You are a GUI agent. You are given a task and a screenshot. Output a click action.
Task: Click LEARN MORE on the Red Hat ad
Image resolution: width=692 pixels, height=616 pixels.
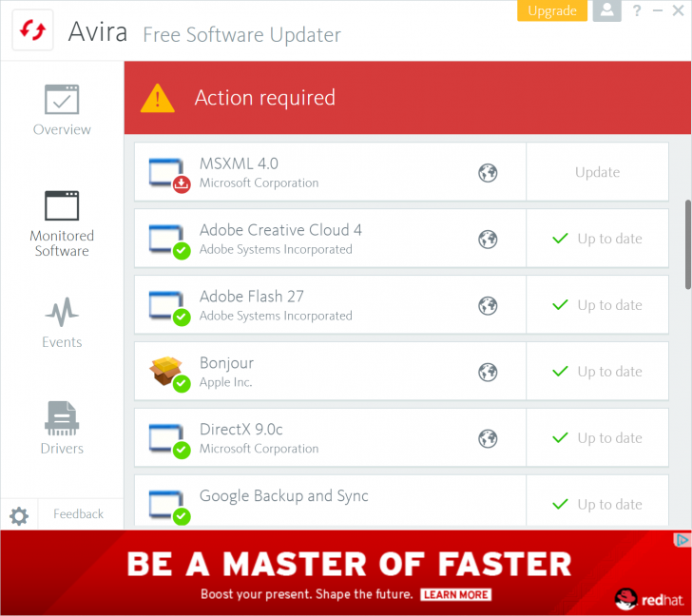(x=456, y=595)
